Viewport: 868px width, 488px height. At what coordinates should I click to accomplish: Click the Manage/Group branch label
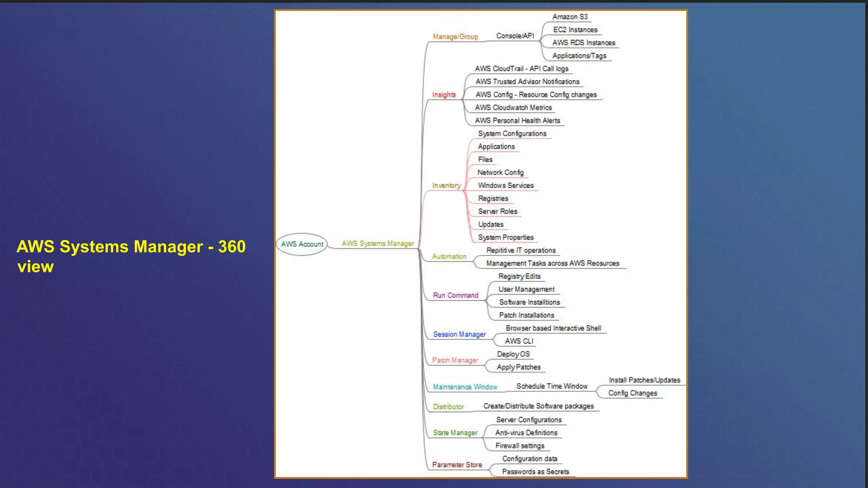coord(455,36)
